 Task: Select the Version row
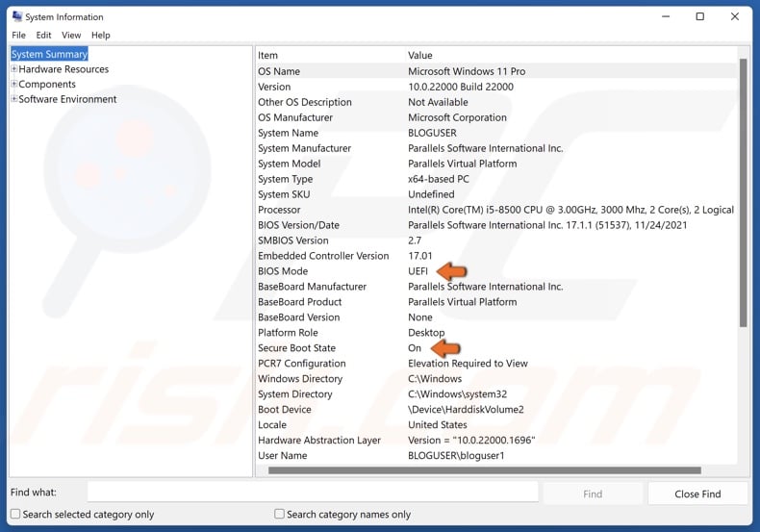point(496,87)
